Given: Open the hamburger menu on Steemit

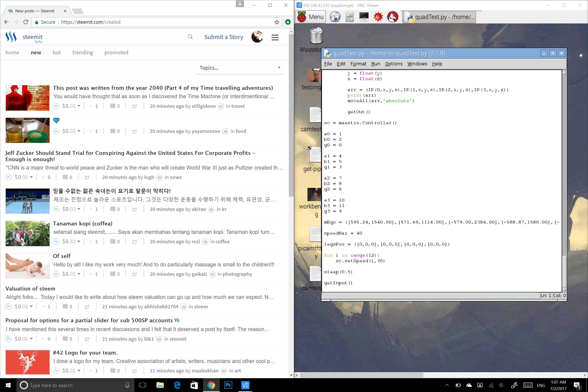Looking at the screenshot, I should point(275,37).
